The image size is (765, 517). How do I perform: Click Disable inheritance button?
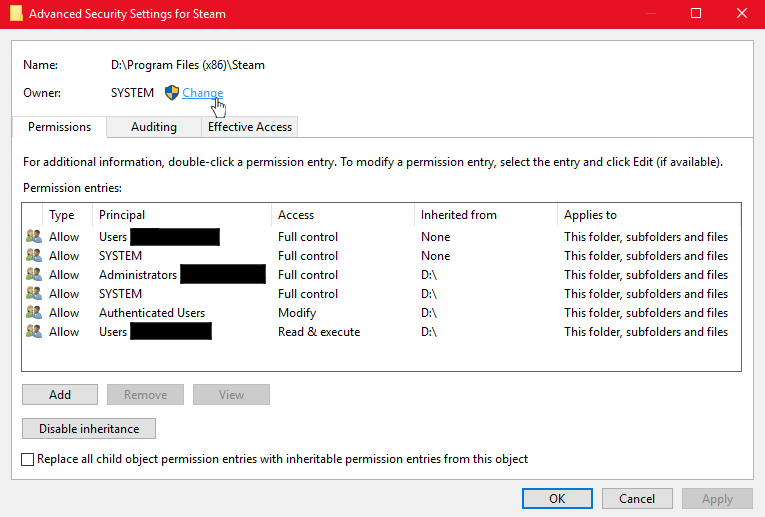pos(88,428)
